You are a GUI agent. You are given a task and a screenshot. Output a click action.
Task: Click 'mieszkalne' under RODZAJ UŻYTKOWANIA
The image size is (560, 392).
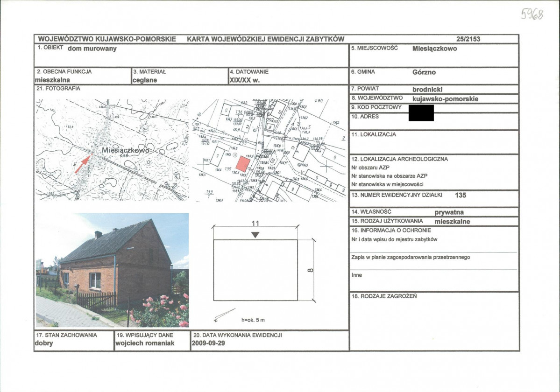[x=452, y=222]
